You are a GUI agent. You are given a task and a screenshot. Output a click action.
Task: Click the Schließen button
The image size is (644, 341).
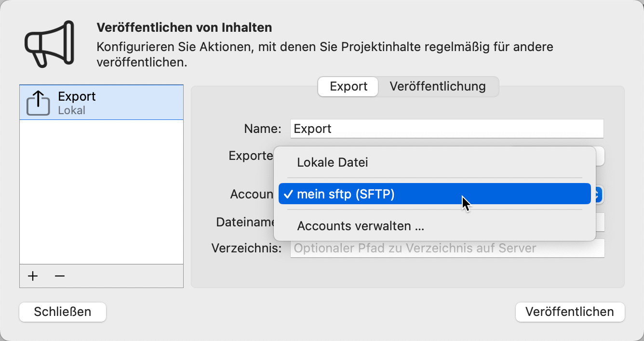[x=62, y=312]
